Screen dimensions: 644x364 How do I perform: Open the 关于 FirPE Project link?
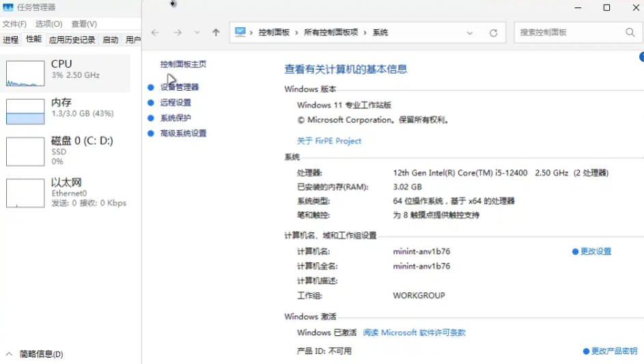[329, 141]
